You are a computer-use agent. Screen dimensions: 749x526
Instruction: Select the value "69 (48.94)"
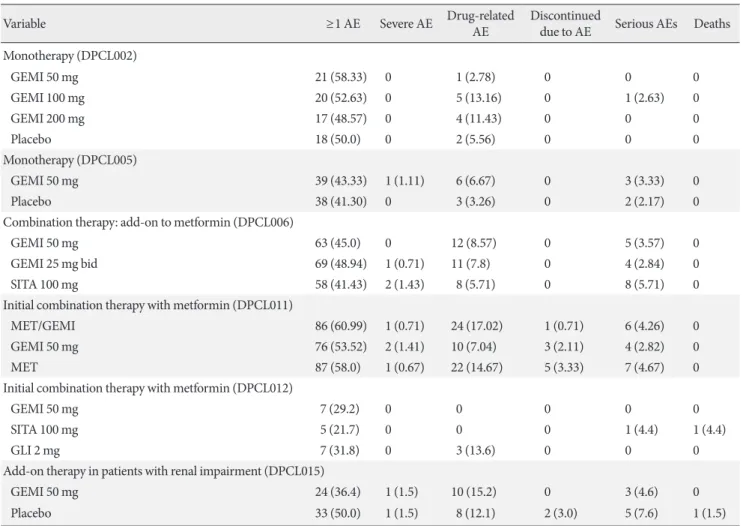coord(341,264)
